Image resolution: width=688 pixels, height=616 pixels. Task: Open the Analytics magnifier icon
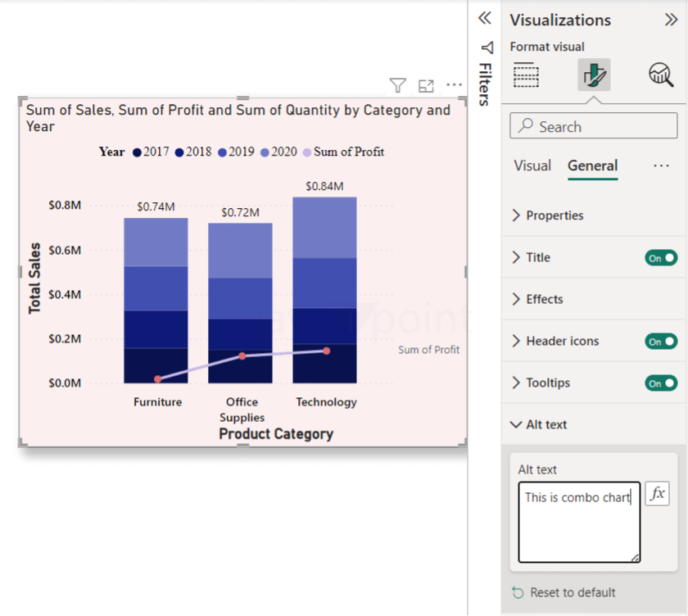(661, 75)
